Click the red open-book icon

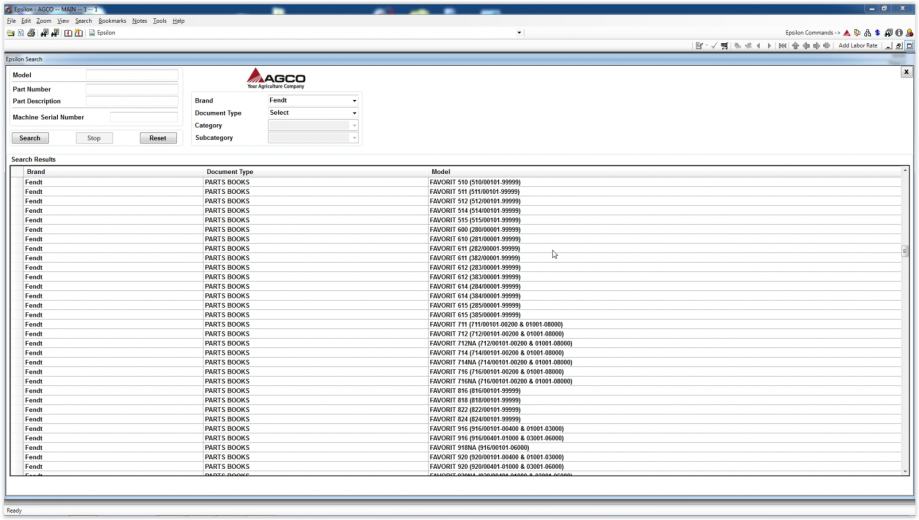pos(68,33)
